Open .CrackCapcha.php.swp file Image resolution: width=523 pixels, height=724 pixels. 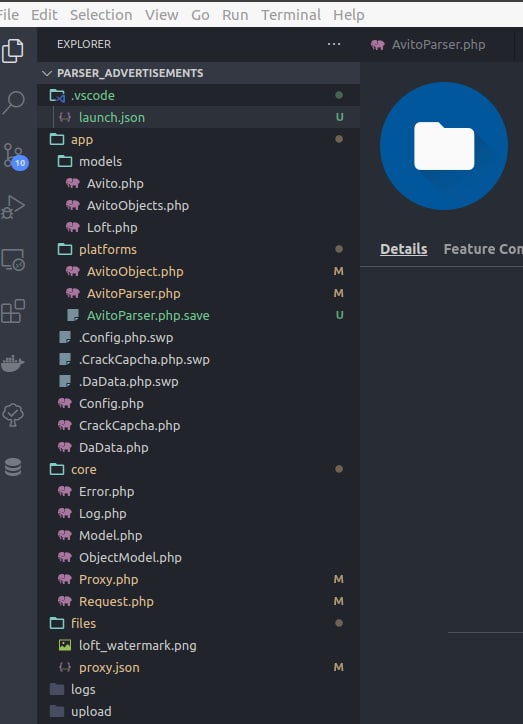click(x=198, y=359)
